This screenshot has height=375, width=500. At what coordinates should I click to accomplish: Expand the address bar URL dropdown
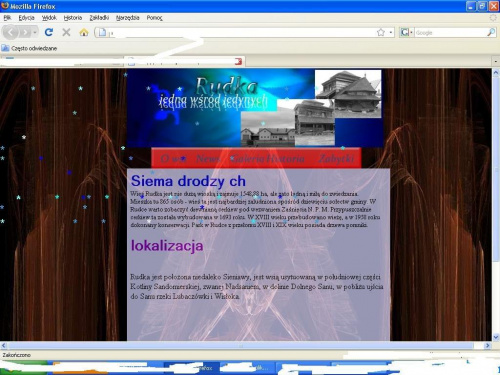(x=391, y=32)
